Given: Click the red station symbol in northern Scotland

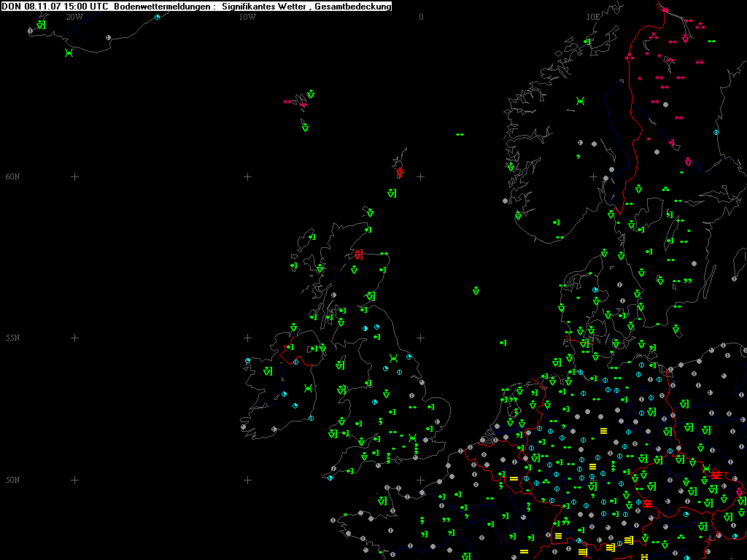Looking at the screenshot, I should 358,254.
